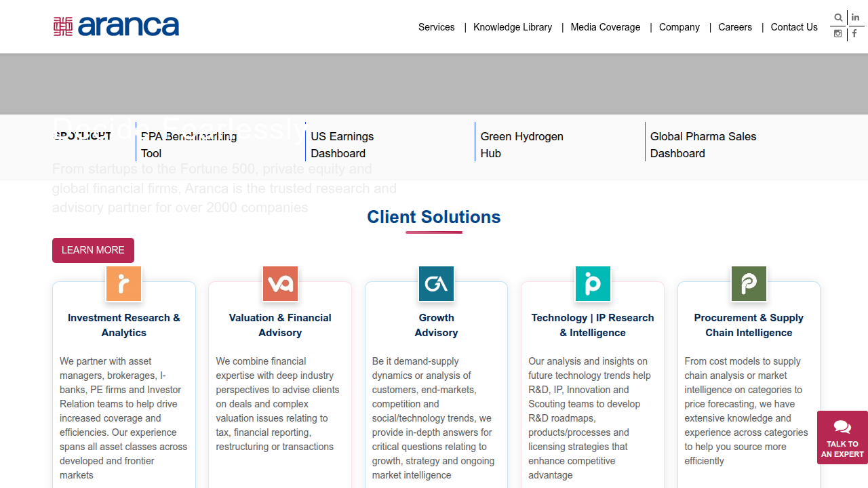This screenshot has width=868, height=488.
Task: Click the Talk to an Expert label
Action: coord(842,449)
